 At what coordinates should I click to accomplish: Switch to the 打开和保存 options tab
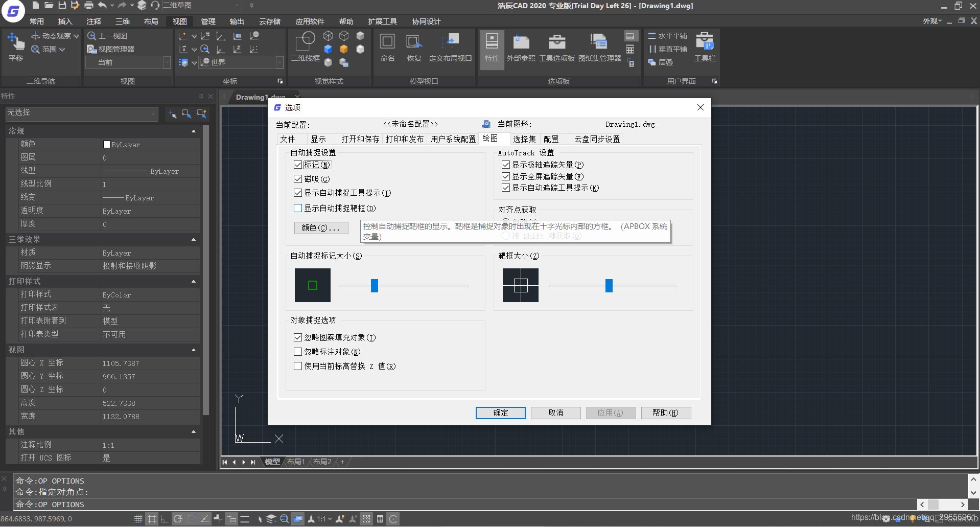click(360, 139)
